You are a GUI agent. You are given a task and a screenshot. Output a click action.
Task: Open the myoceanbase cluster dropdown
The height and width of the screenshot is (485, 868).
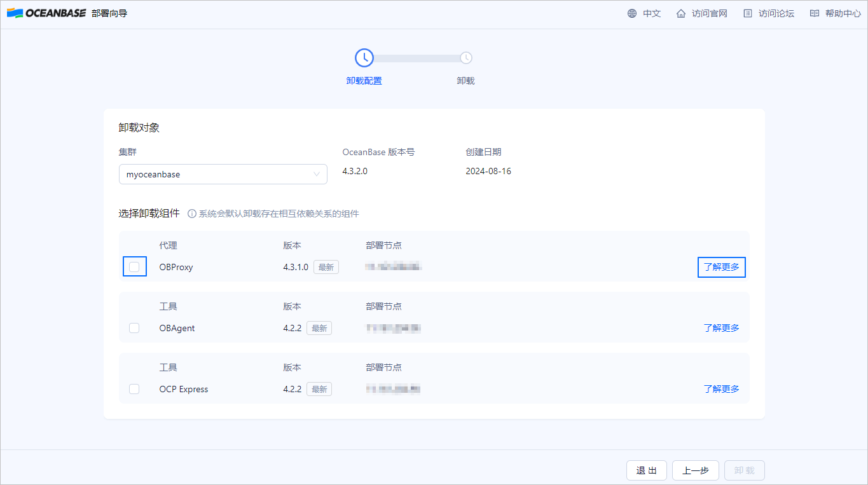pyautogui.click(x=223, y=174)
